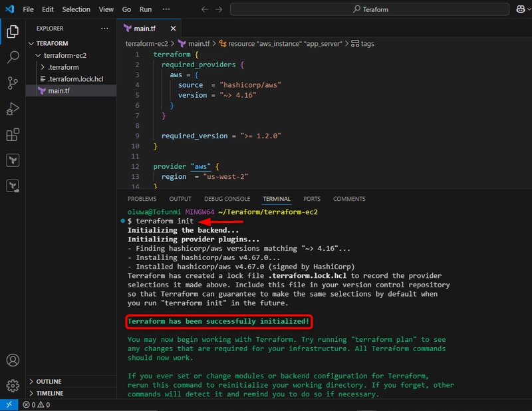Show warnings count in status bar

(x=44, y=404)
